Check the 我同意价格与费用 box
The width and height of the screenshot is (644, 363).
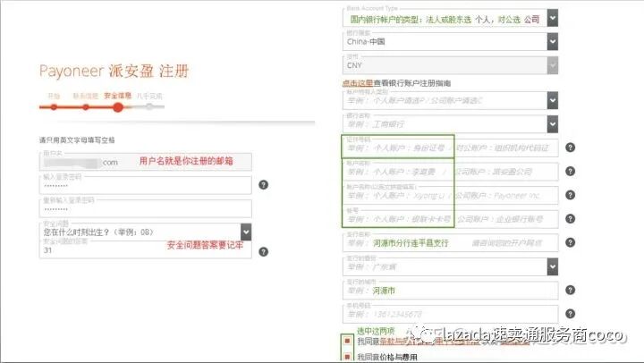[347, 357]
